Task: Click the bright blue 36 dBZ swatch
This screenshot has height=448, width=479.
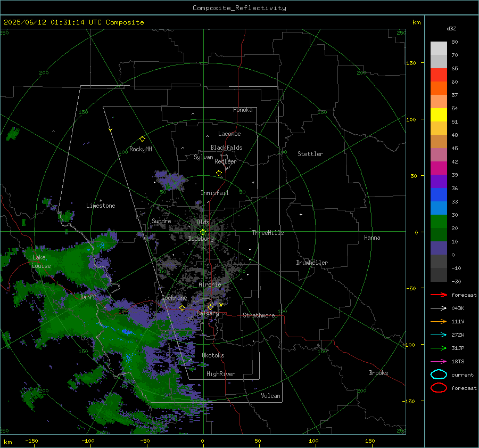Action: coord(439,195)
